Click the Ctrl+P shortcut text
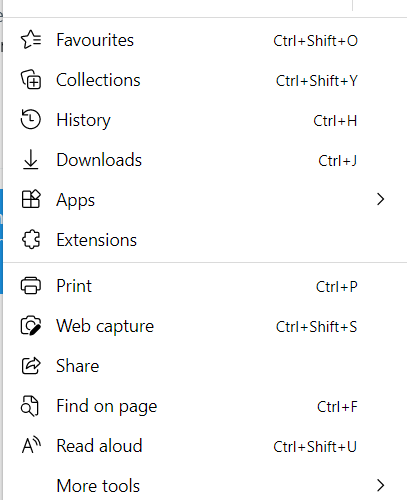 [x=337, y=287]
